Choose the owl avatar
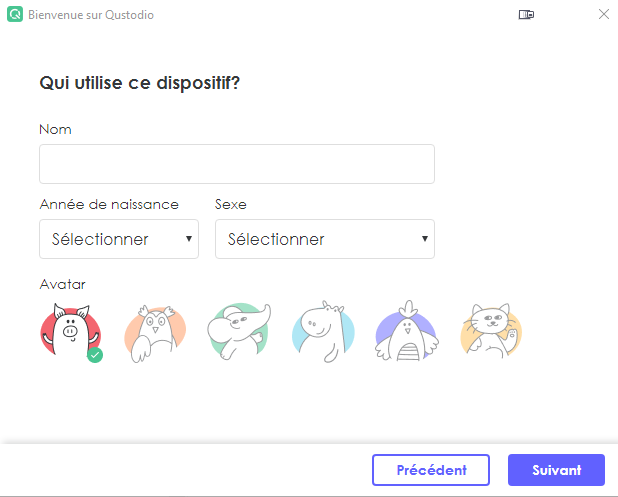Screen dimensions: 618x497 tap(155, 333)
